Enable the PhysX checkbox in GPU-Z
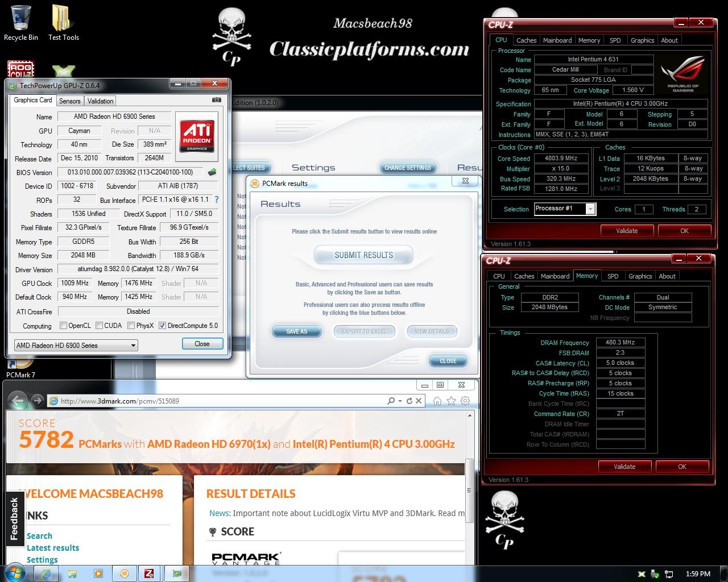The width and height of the screenshot is (728, 582). tap(131, 326)
